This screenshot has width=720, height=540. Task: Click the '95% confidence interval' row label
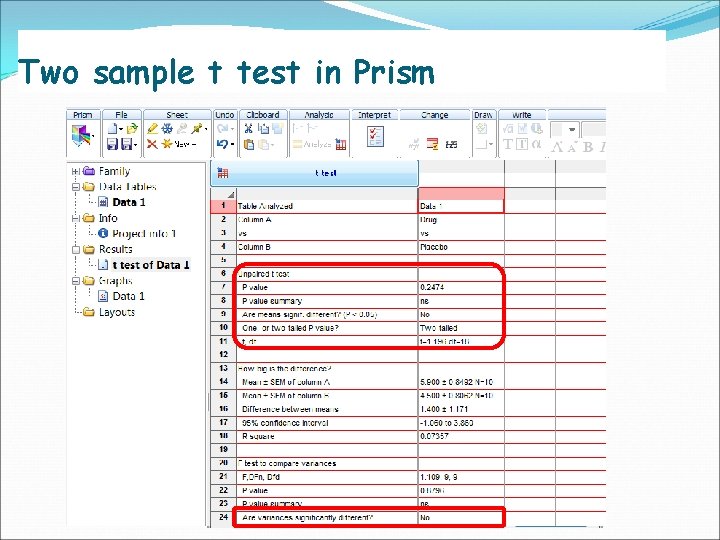tap(285, 423)
